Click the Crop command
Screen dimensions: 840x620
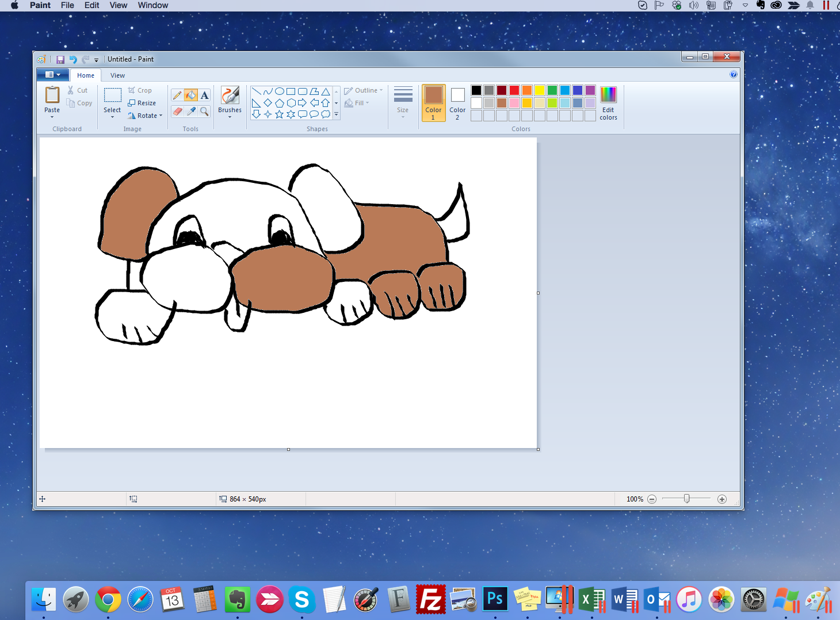[x=142, y=90]
